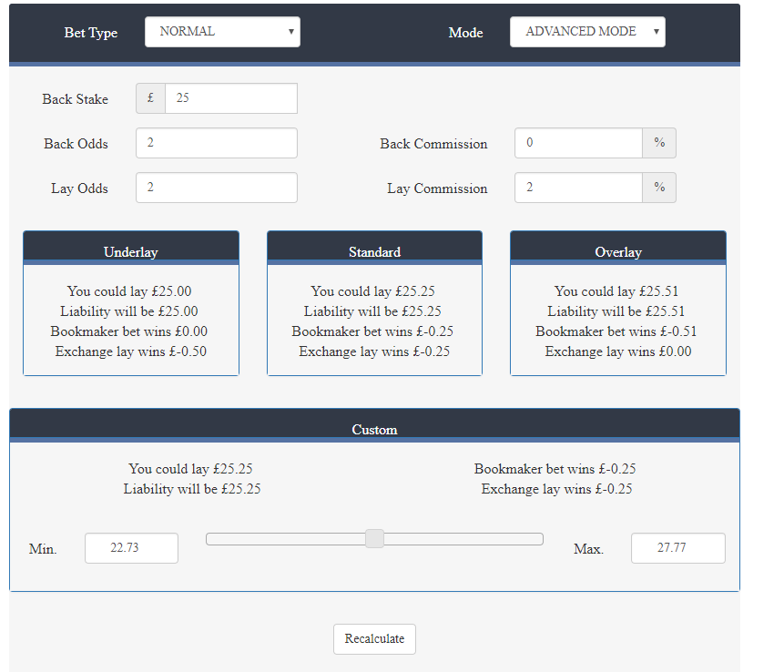Click the Mode label
The width and height of the screenshot is (784, 672).
[465, 33]
